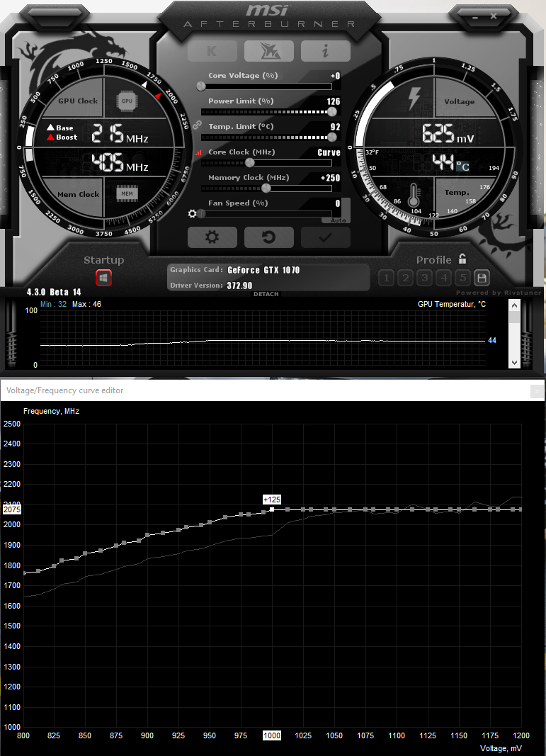Select the curve point at 1200 mV
Viewport: 546px width, 756px height.
[x=521, y=509]
